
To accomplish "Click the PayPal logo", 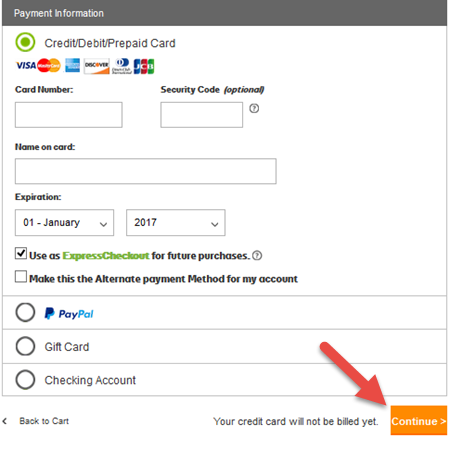I will coord(69,313).
